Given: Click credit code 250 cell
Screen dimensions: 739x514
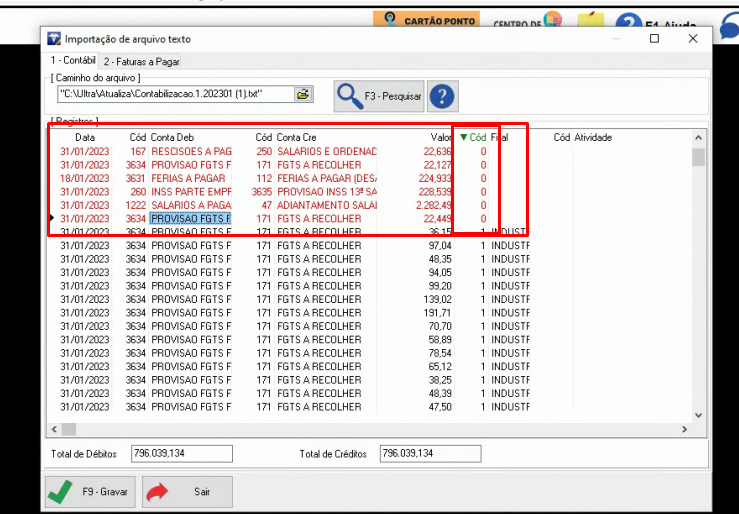Looking at the screenshot, I should [264, 152].
